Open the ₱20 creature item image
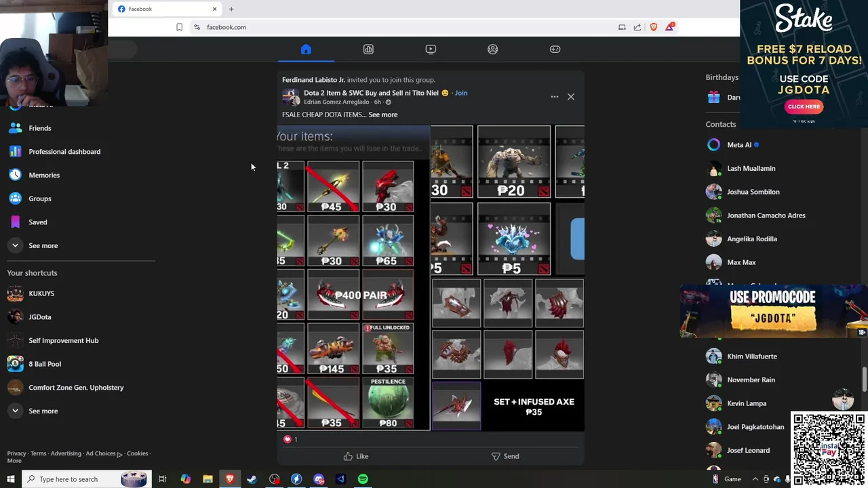 [514, 162]
